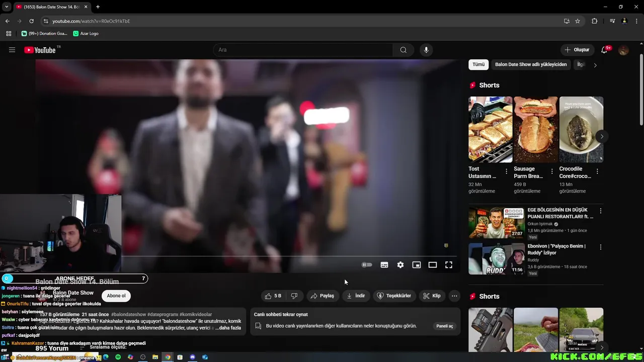This screenshot has width=644, height=362.
Task: Open Ebonivon Ruddy video thumbnail
Action: [x=497, y=258]
